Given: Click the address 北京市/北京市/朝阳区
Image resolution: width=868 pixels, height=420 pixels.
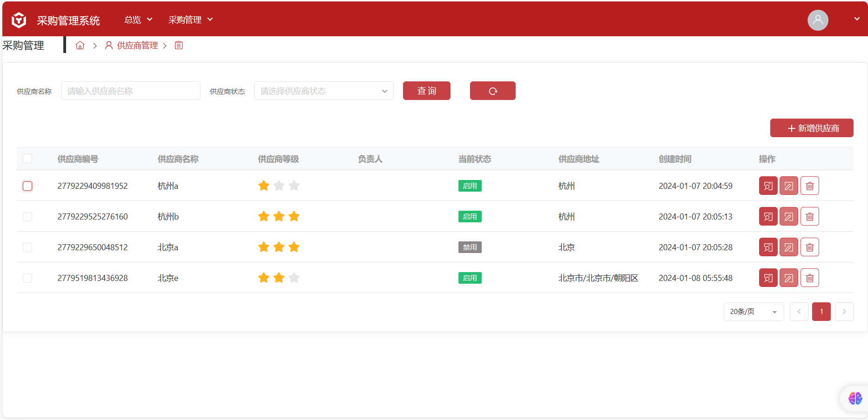Looking at the screenshot, I should point(598,278).
